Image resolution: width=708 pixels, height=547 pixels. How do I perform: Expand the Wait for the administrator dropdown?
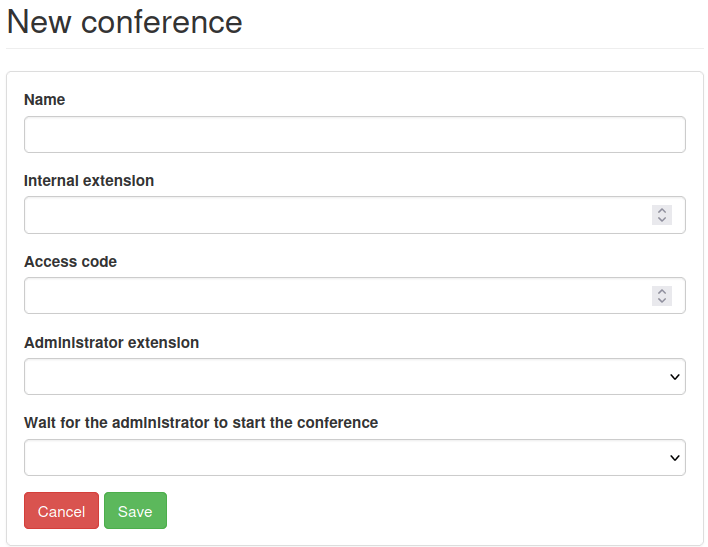click(340, 458)
